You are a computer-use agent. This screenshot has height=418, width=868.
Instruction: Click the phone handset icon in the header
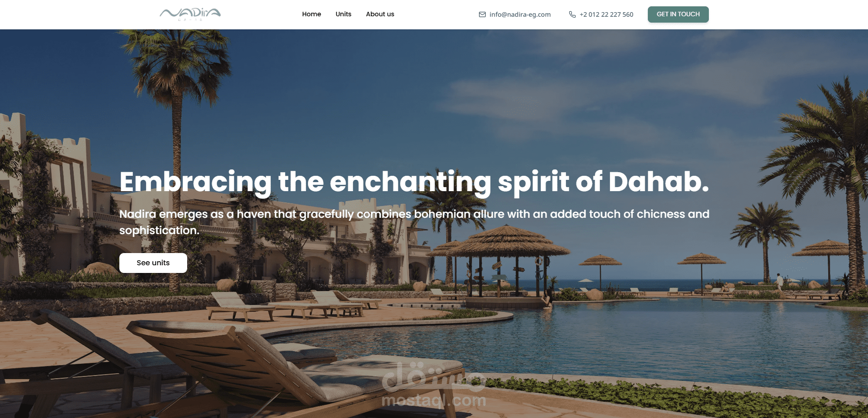572,14
